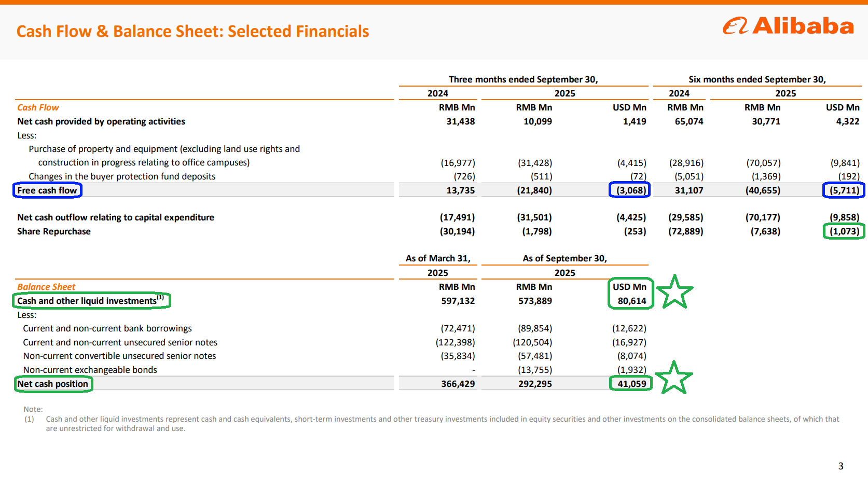The width and height of the screenshot is (868, 487).
Task: Click the As of March 31 column header
Action: pyautogui.click(x=437, y=258)
